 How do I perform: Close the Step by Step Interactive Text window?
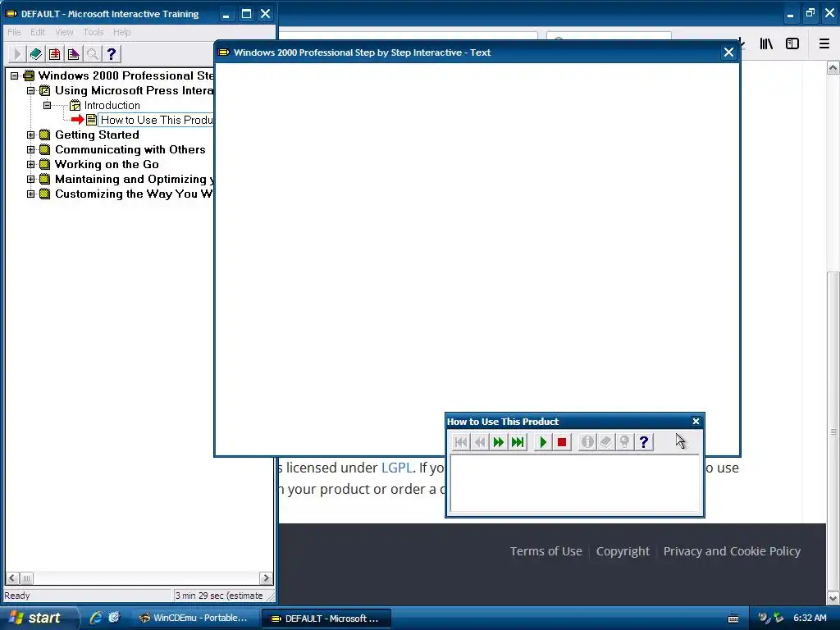728,52
